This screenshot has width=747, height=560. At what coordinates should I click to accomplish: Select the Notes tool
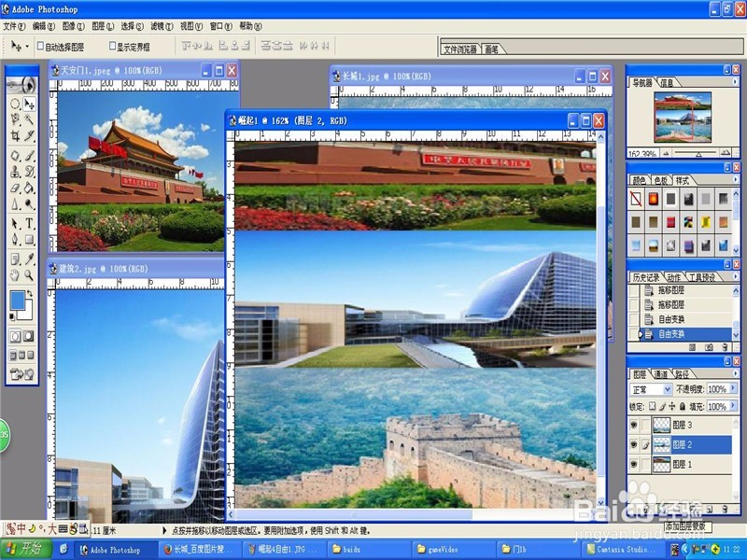pos(15,259)
